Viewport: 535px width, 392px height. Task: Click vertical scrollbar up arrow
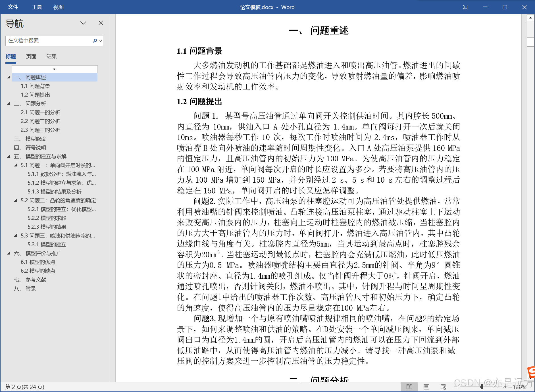click(530, 18)
